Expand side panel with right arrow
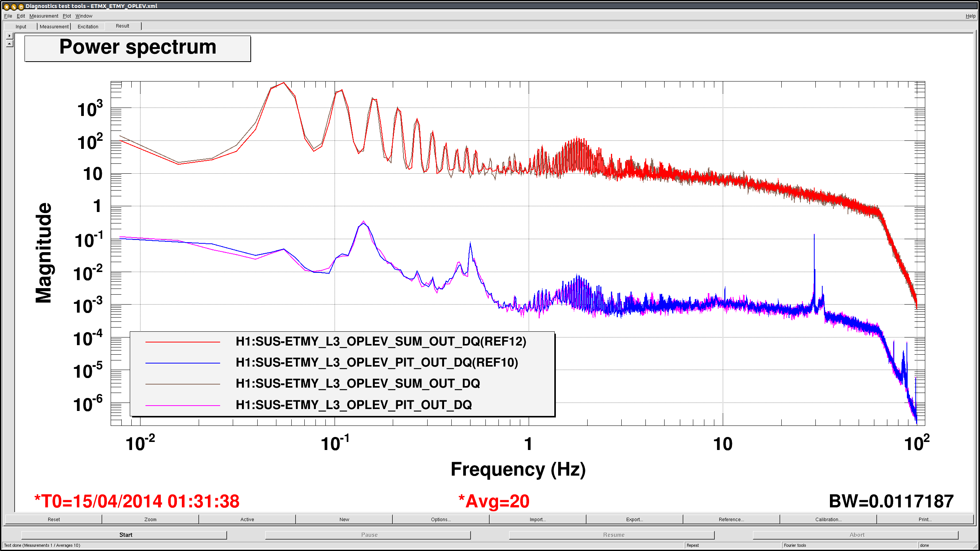Viewport: 980px width, 551px height. point(10,36)
